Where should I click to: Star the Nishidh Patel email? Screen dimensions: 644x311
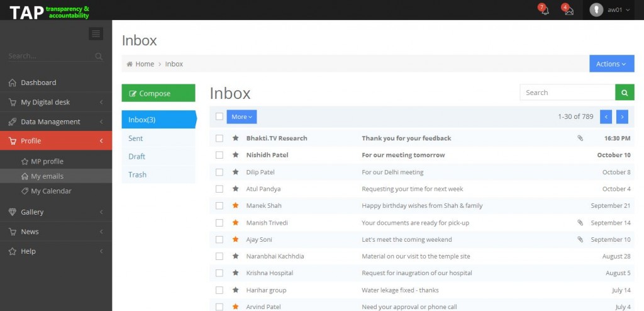(235, 155)
